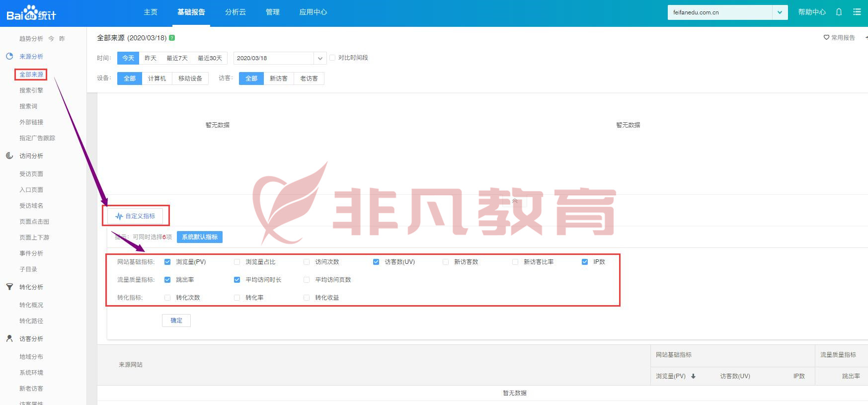Open 事件分析 in sidebar
Screen dimensions: 868x405
click(x=31, y=253)
